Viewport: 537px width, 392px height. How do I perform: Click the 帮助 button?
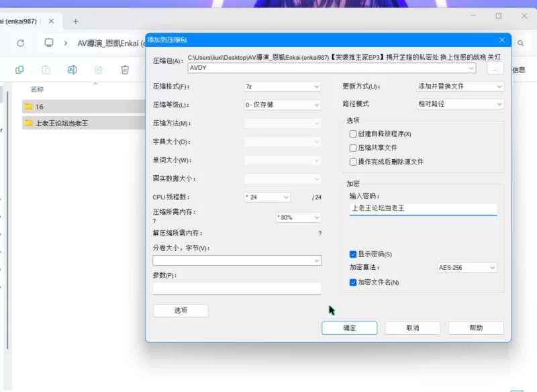(476, 328)
